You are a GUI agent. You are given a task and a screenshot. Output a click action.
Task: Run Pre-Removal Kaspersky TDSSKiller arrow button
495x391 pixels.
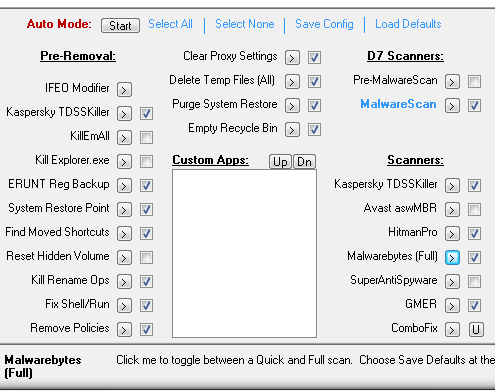pyautogui.click(x=124, y=114)
